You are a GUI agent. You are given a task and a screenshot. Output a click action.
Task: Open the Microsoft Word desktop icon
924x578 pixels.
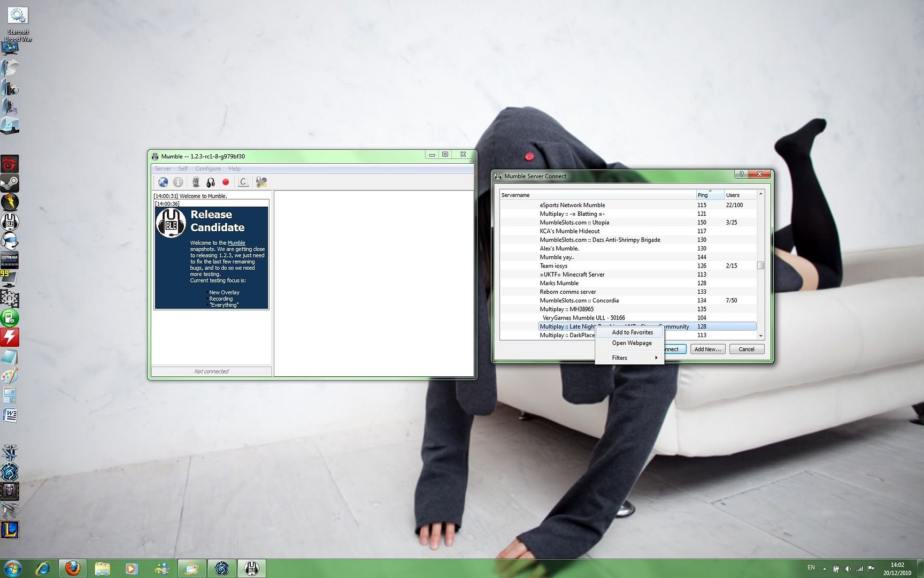click(10, 415)
